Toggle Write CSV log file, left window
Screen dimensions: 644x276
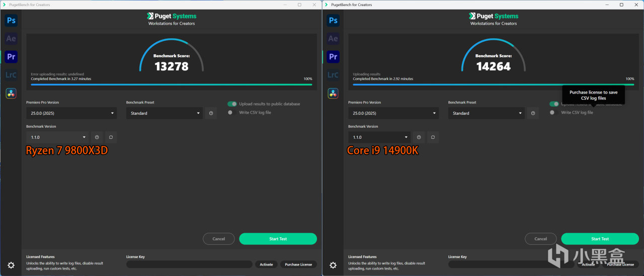point(232,113)
